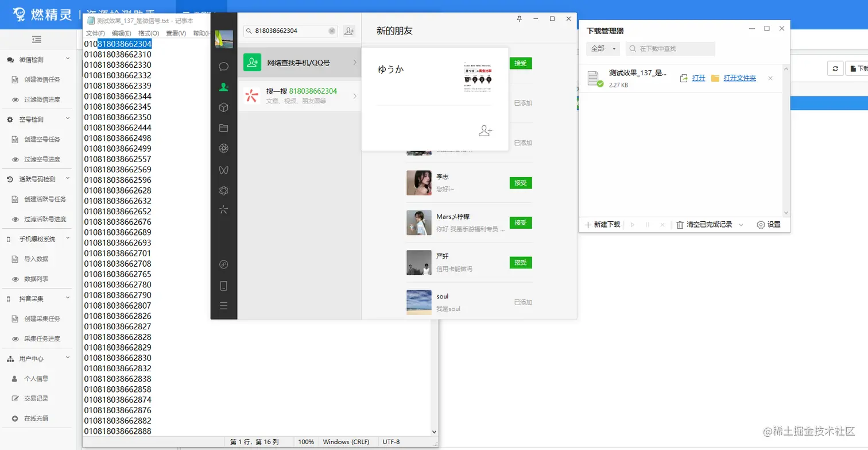Open the WeChat files folder icon
The image size is (868, 450).
[224, 128]
